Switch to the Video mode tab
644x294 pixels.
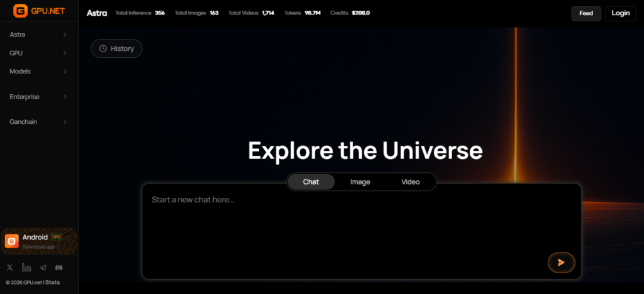pyautogui.click(x=410, y=182)
